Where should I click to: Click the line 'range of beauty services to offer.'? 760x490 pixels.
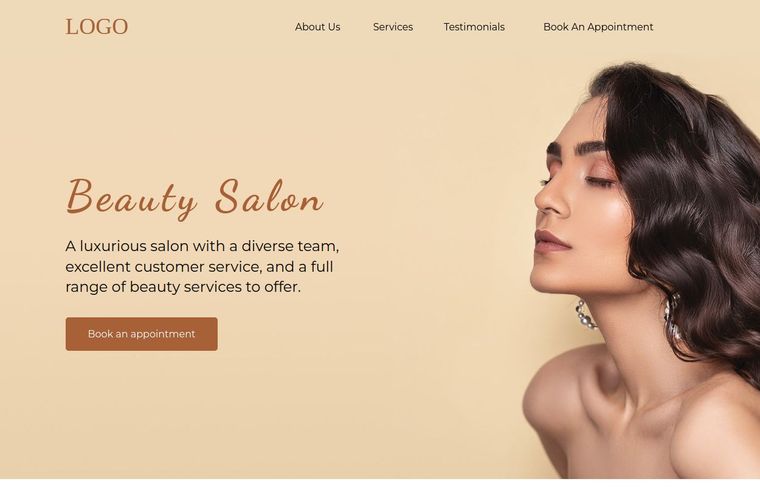point(183,287)
